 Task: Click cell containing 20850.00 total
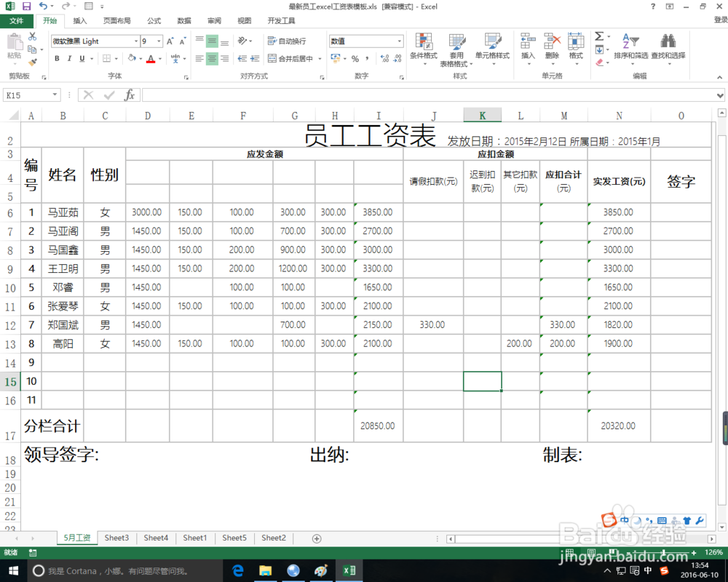pos(378,426)
